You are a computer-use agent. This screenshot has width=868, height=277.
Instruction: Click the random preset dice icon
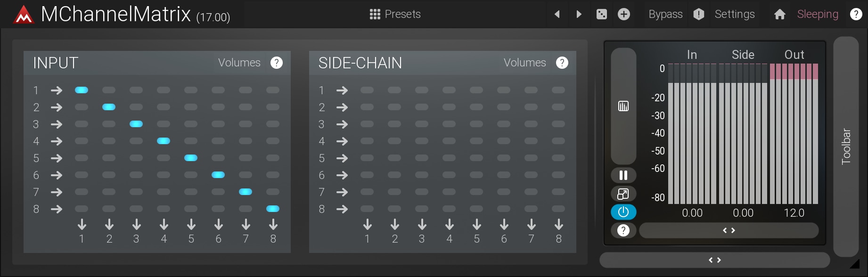pyautogui.click(x=602, y=14)
